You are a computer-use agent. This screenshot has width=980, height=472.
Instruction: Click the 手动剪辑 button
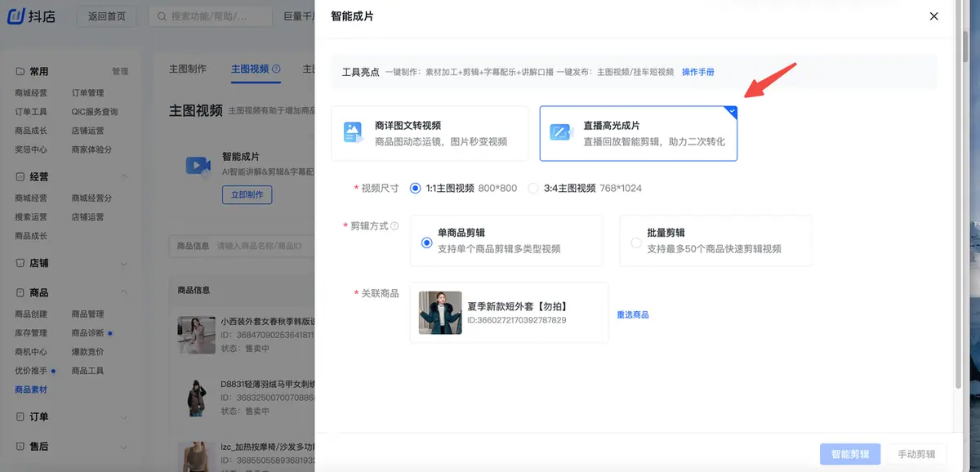917,454
